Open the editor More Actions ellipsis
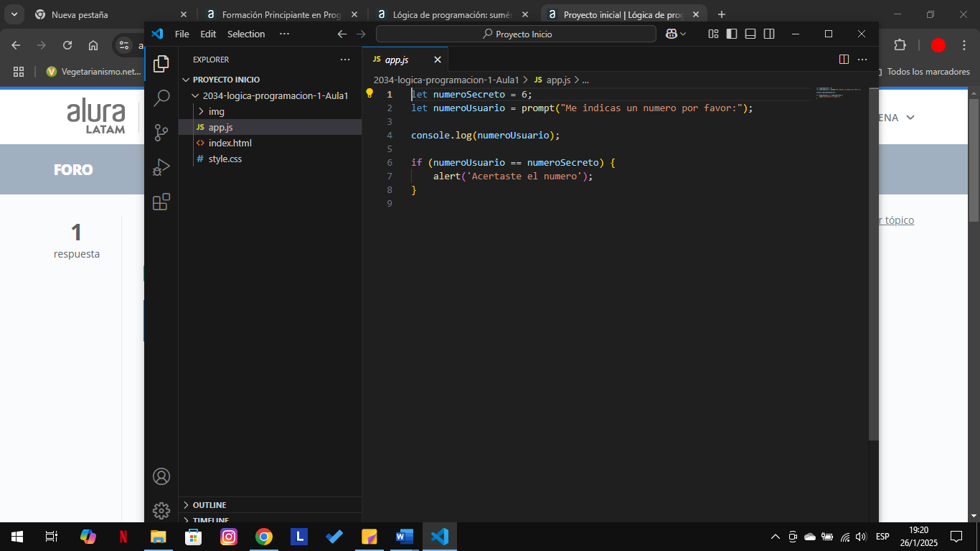Image resolution: width=980 pixels, height=551 pixels. tap(863, 60)
